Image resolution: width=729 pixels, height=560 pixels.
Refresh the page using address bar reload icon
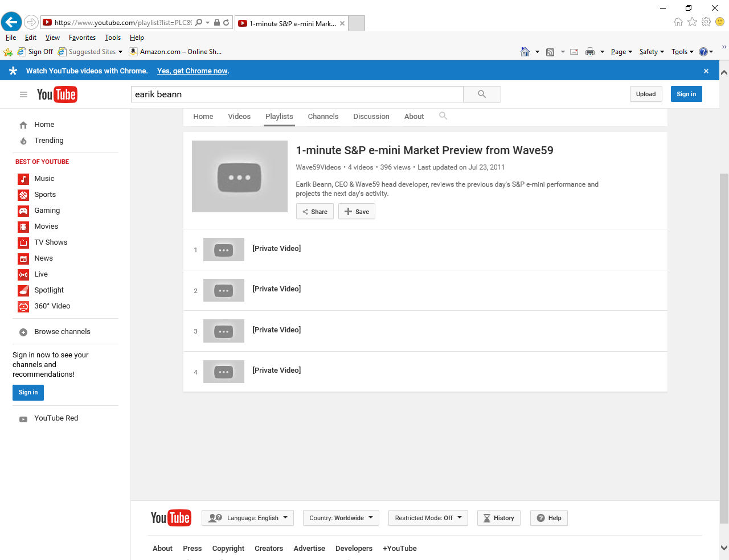click(226, 23)
